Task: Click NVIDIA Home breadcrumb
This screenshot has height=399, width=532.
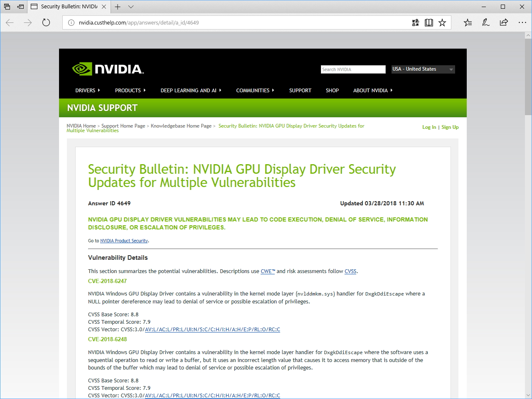Action: [81, 126]
